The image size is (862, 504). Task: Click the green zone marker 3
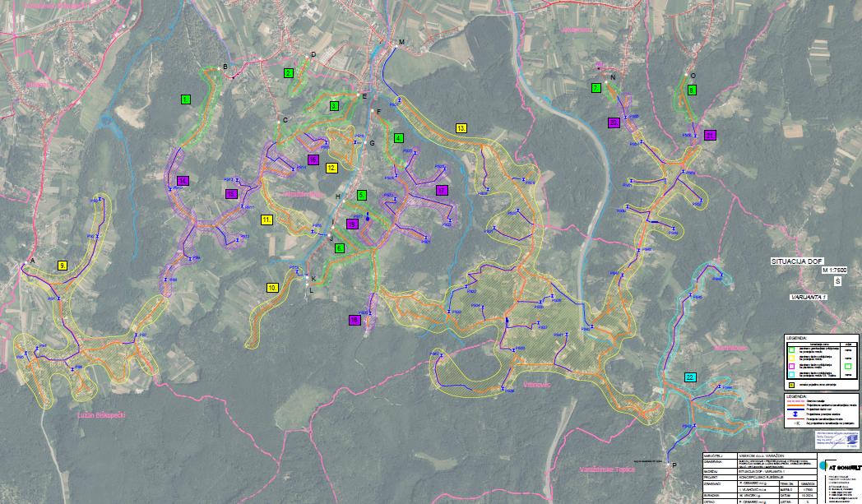click(x=334, y=106)
